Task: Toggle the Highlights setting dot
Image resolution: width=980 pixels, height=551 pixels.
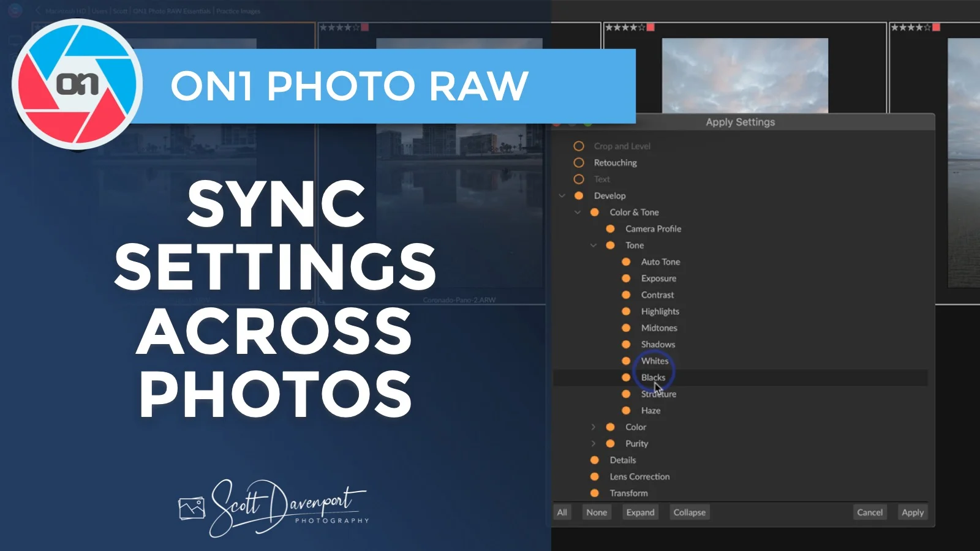Action: click(626, 312)
